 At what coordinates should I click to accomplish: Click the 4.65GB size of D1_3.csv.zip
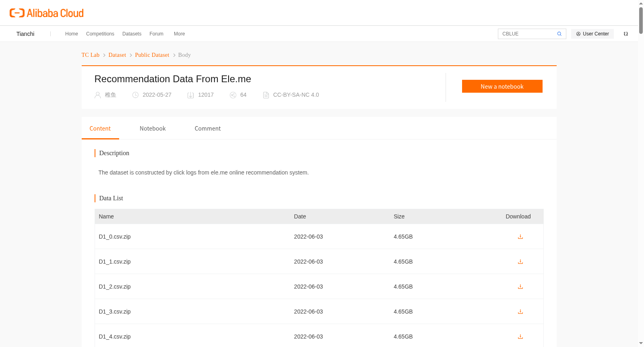403,312
